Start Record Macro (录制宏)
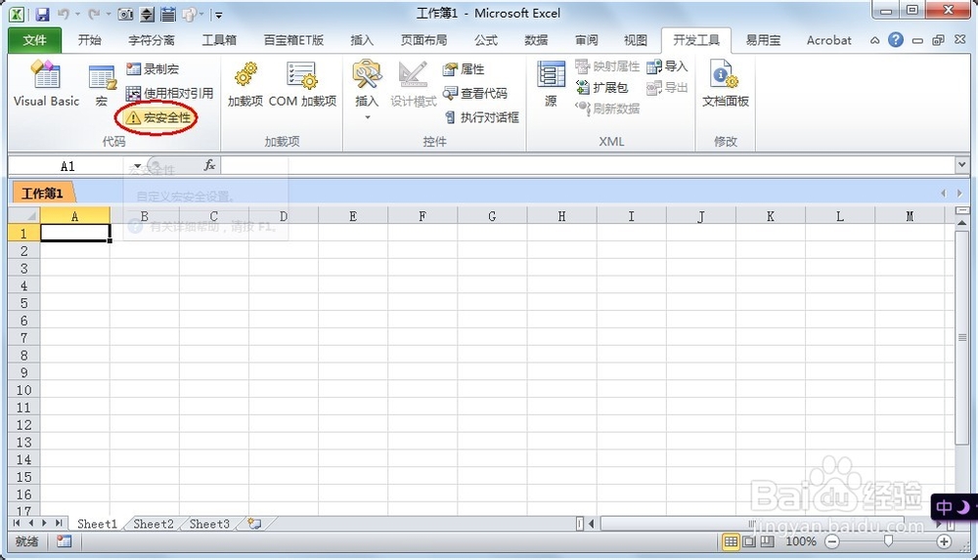 point(153,68)
